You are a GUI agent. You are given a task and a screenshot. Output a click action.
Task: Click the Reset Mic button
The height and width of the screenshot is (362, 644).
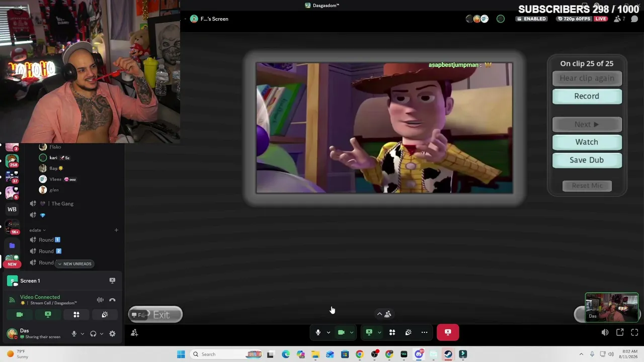coord(587,186)
